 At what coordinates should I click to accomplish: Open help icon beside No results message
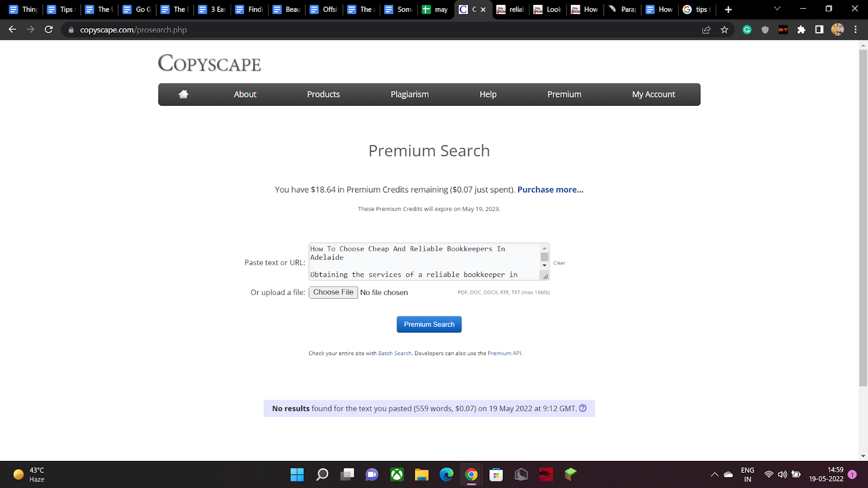pyautogui.click(x=583, y=408)
